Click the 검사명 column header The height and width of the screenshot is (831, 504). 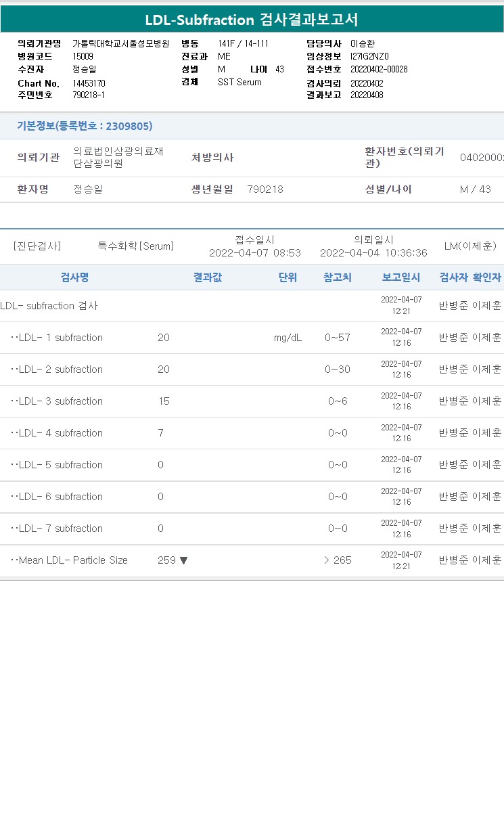[74, 277]
